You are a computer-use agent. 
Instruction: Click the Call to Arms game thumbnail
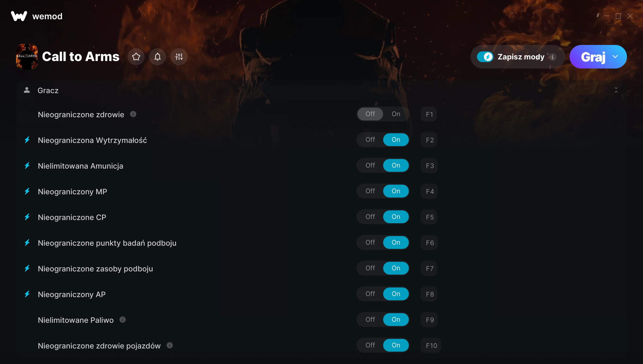(x=27, y=57)
